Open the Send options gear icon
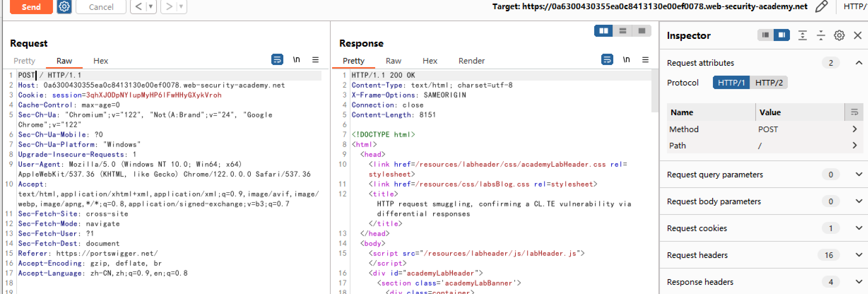The image size is (868, 294). tap(64, 7)
